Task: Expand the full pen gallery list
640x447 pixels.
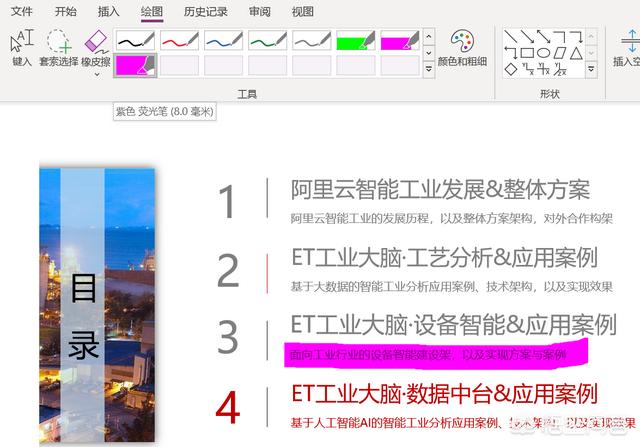Action: (429, 69)
